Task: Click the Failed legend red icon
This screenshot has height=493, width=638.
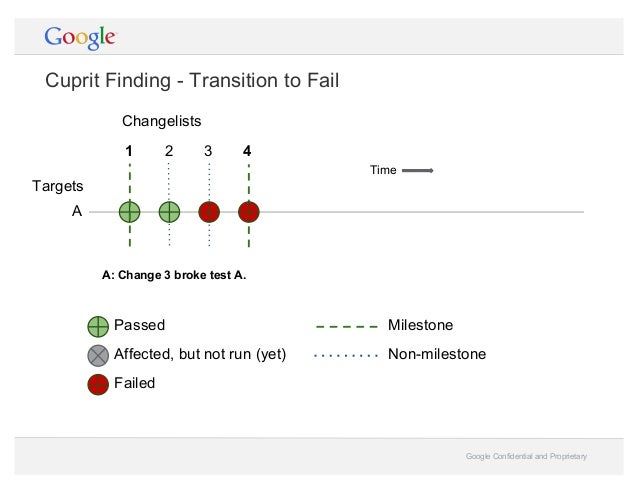Action: [98, 383]
